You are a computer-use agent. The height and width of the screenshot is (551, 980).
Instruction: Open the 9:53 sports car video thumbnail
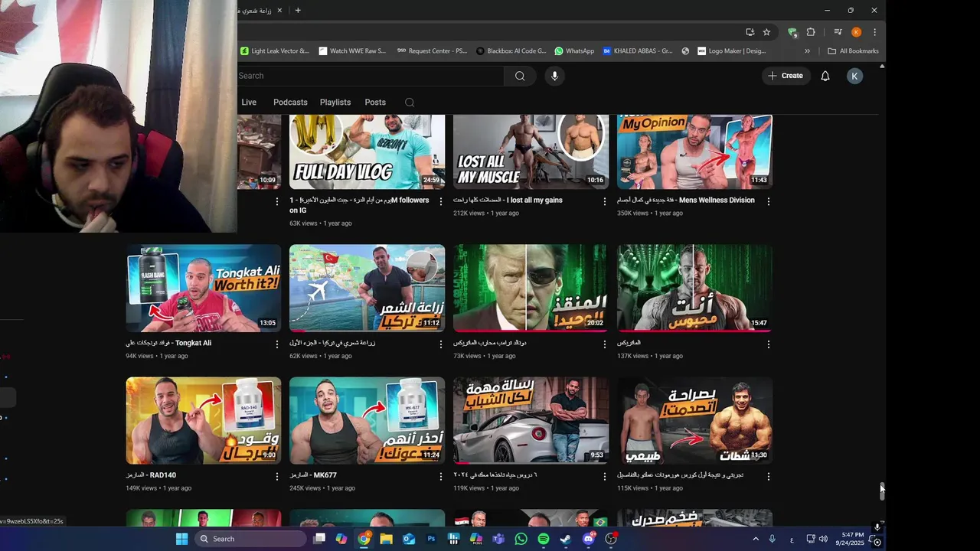[531, 420]
